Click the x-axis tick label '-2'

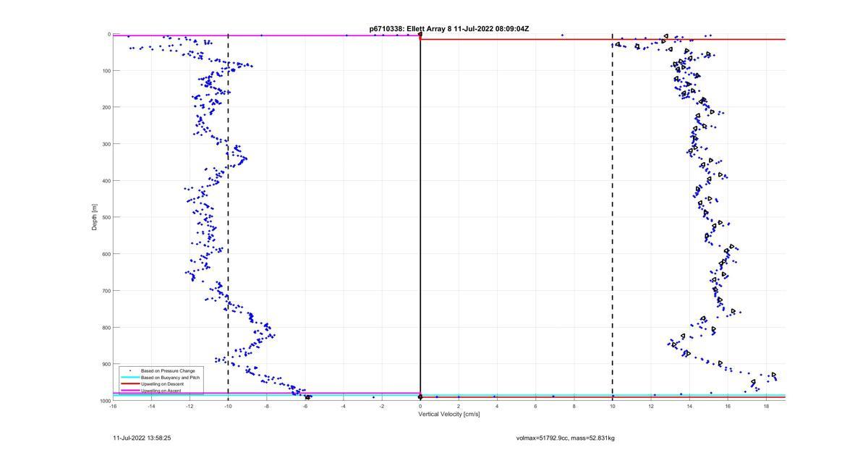tap(382, 407)
